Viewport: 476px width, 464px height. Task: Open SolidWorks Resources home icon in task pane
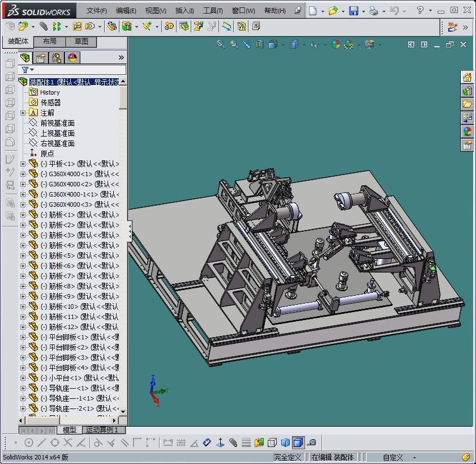tap(467, 77)
